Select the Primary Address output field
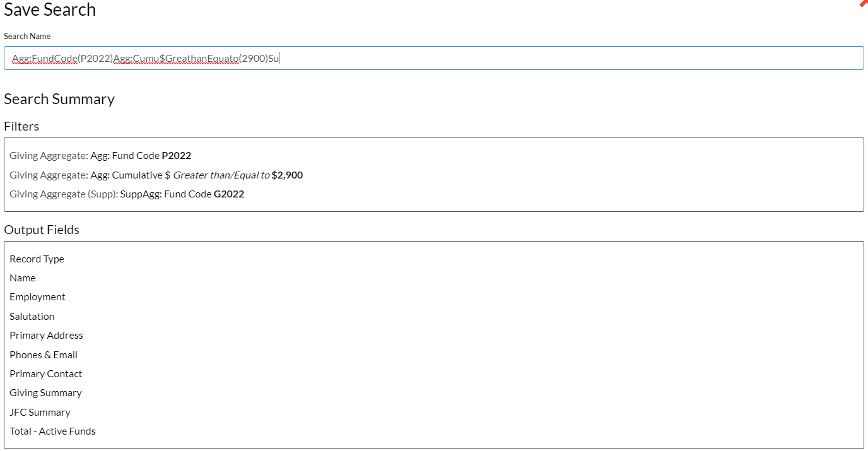 click(46, 336)
